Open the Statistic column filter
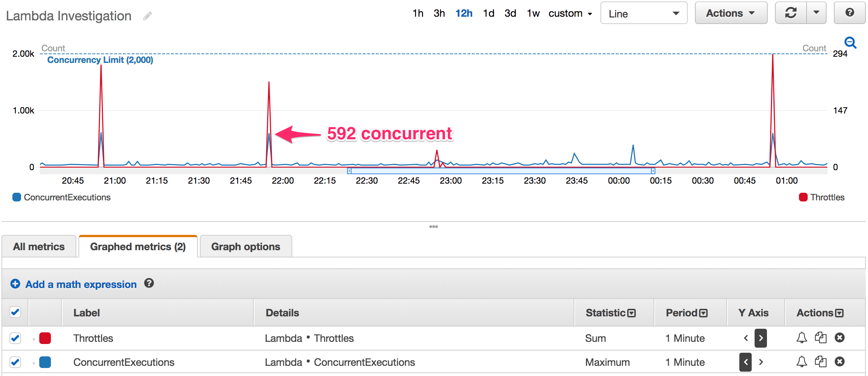The image size is (868, 376). (631, 312)
